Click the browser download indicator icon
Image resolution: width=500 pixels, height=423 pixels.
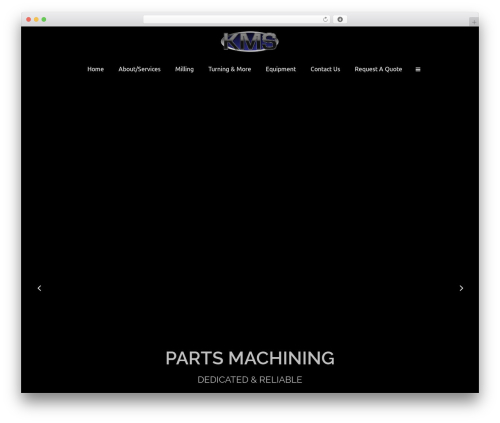click(x=340, y=19)
